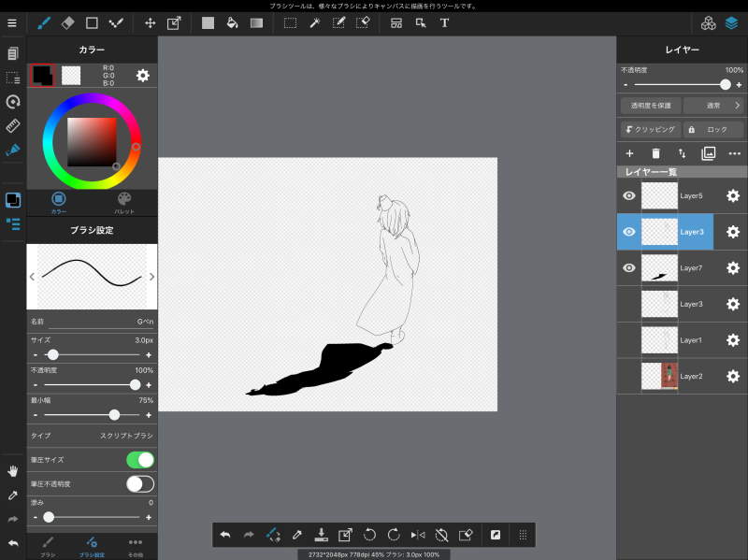Add a new layer with plus icon
748x560 pixels.
[629, 153]
